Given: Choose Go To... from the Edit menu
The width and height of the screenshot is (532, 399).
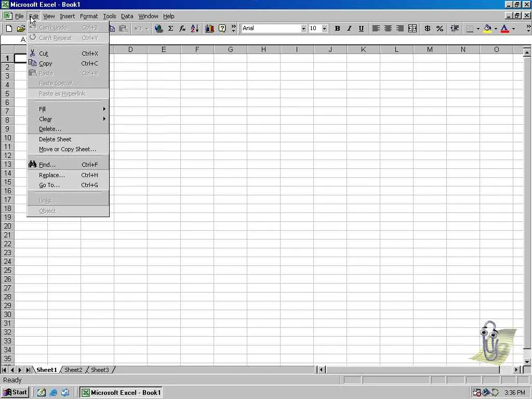Looking at the screenshot, I should click(x=68, y=185).
